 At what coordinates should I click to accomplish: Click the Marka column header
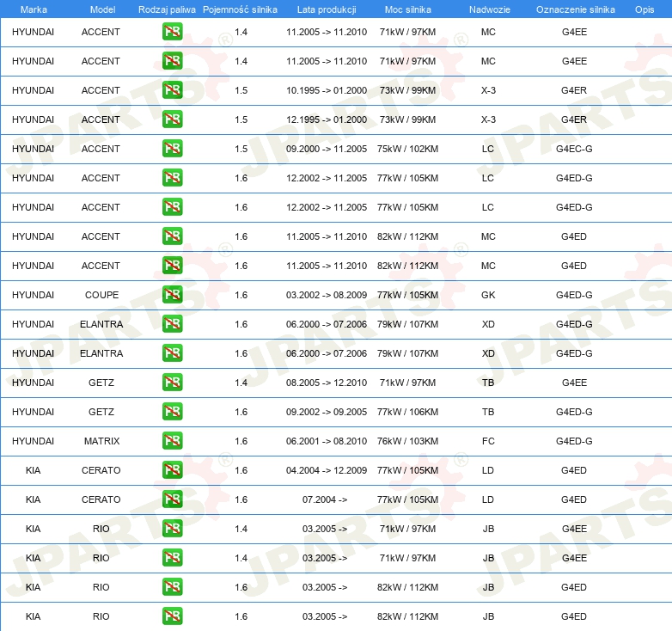(x=34, y=9)
